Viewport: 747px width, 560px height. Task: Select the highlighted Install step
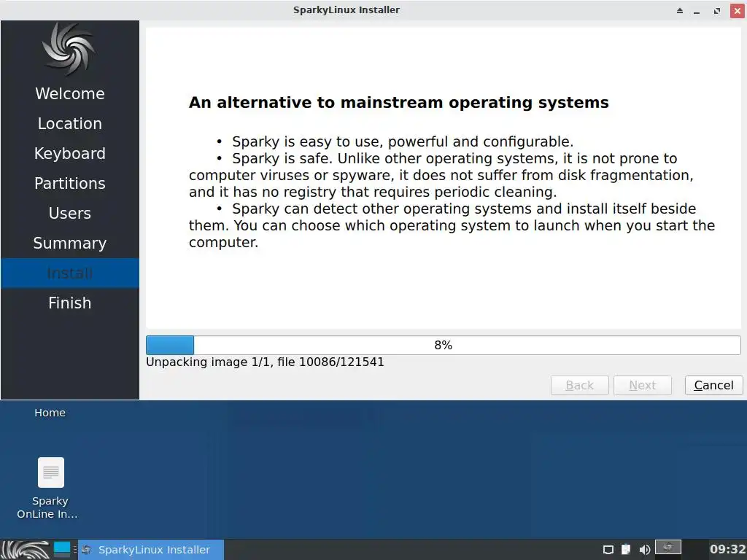click(69, 273)
